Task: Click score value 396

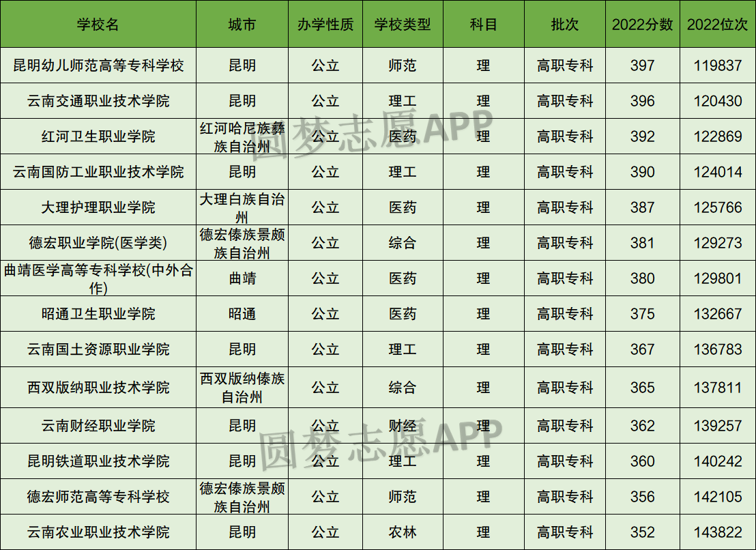Action: click(642, 101)
